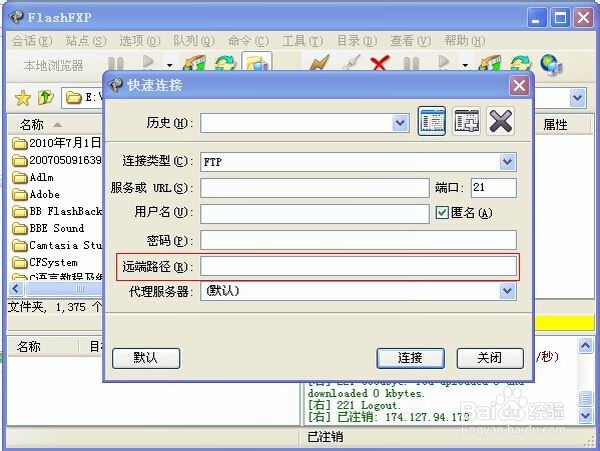Click the right-side pause toolbar icon
600x451 pixels.
click(x=411, y=64)
